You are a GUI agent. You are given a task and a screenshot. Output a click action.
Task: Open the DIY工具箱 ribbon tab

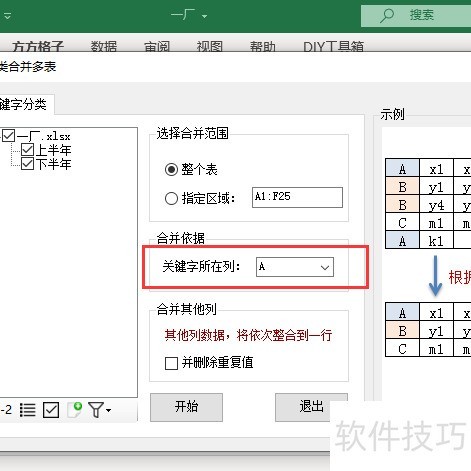(333, 46)
